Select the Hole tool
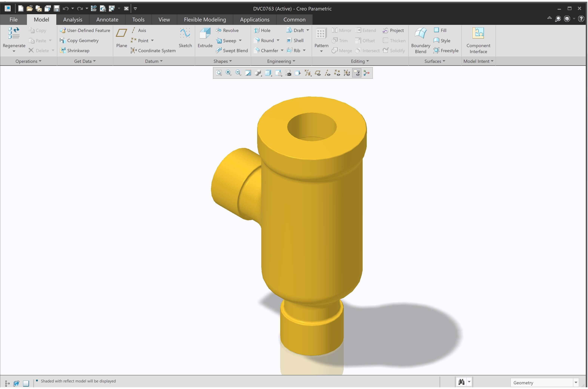Image resolution: width=588 pixels, height=389 pixels. pos(262,30)
